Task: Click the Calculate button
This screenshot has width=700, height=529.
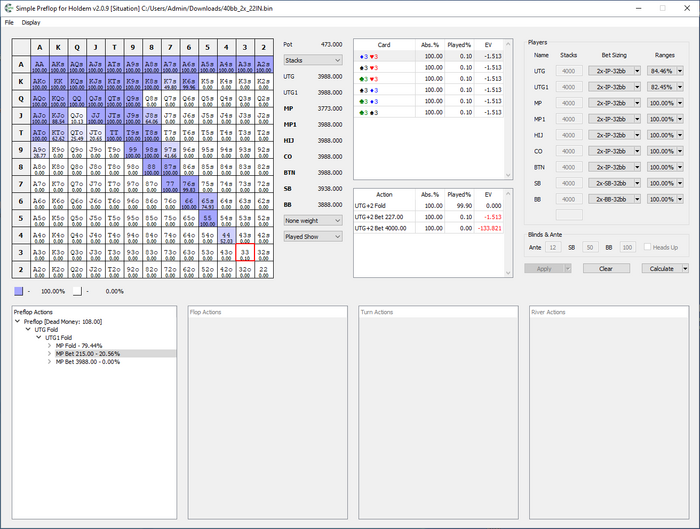Action: click(662, 269)
